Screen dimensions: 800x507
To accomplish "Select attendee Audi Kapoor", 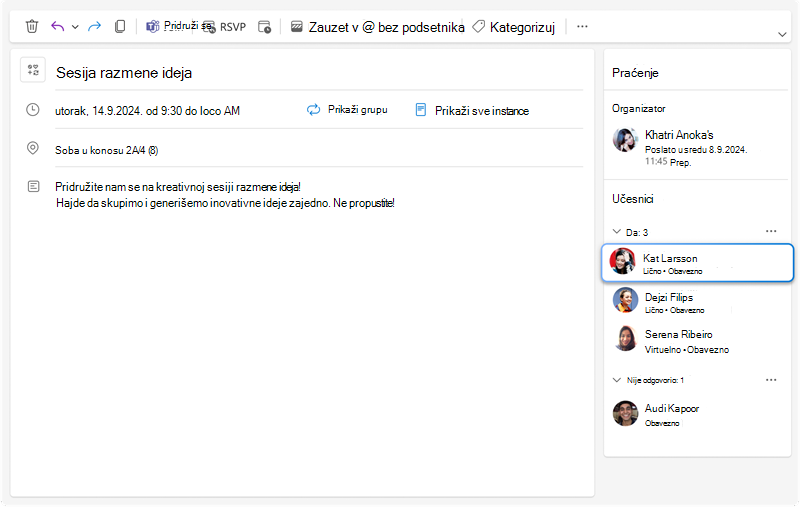I will click(697, 414).
